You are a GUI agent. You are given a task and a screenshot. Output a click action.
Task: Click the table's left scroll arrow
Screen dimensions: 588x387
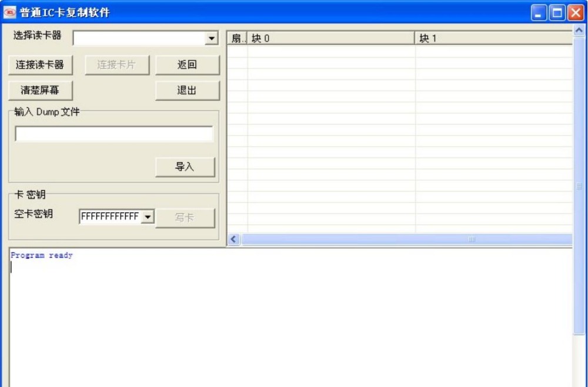(233, 239)
